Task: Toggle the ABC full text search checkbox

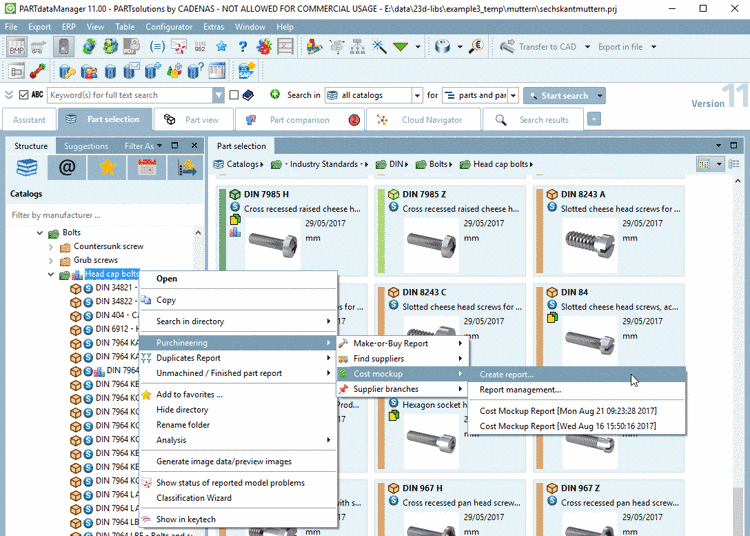Action: click(x=23, y=95)
